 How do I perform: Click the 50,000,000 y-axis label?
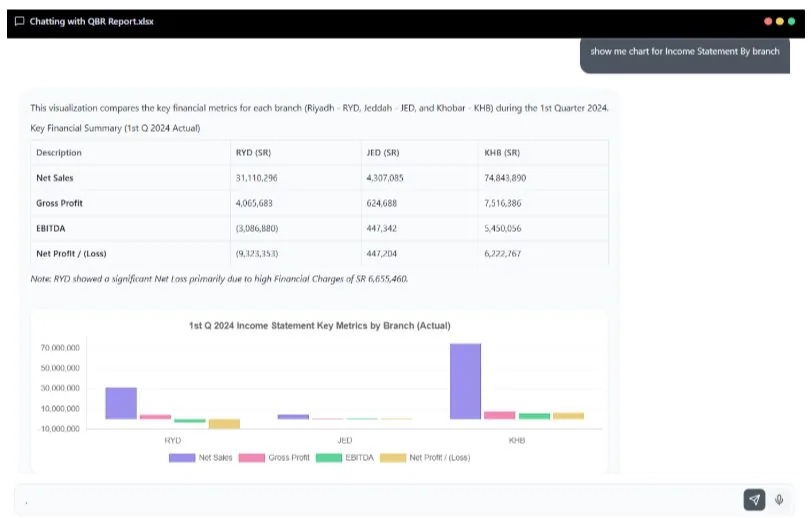[x=60, y=368]
